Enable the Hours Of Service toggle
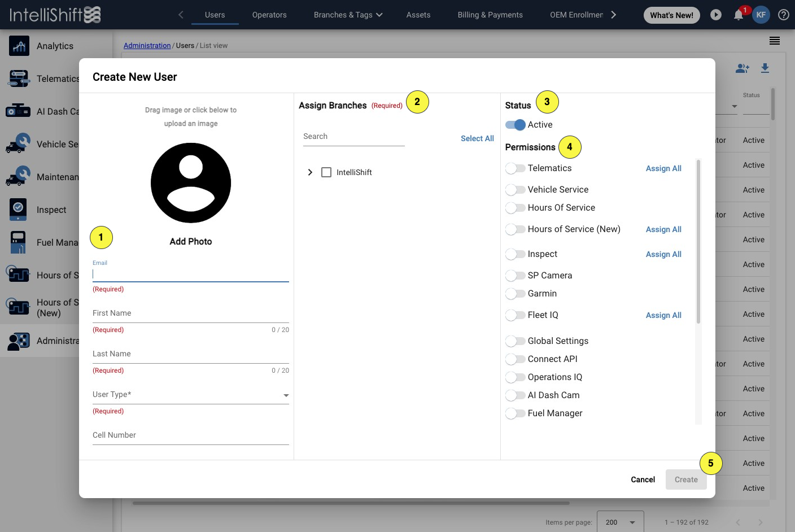 (516, 208)
